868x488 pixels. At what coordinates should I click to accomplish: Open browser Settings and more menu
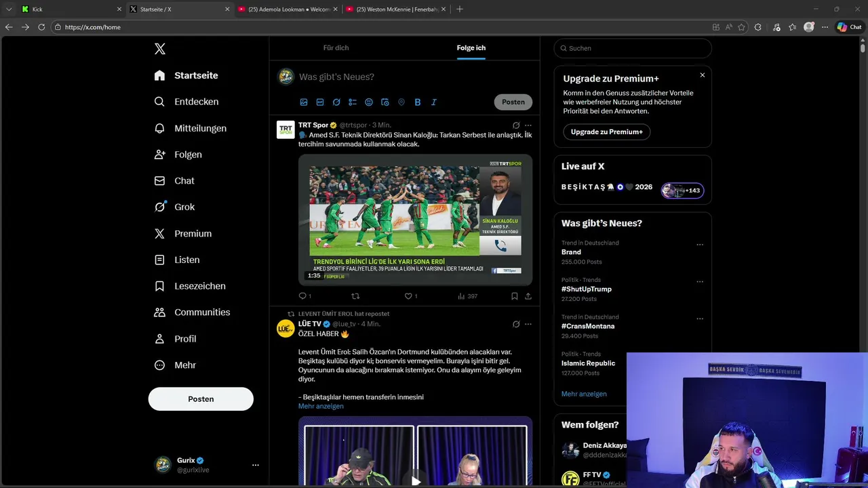click(825, 27)
